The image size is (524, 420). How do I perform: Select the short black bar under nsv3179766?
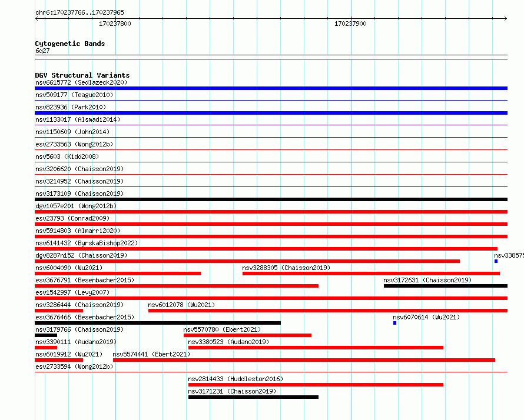pyautogui.click(x=46, y=335)
